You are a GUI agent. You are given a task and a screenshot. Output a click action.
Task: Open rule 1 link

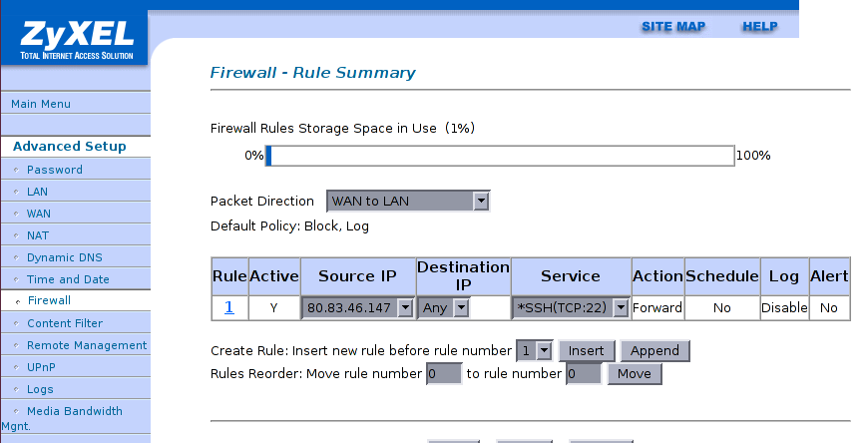[x=229, y=307]
